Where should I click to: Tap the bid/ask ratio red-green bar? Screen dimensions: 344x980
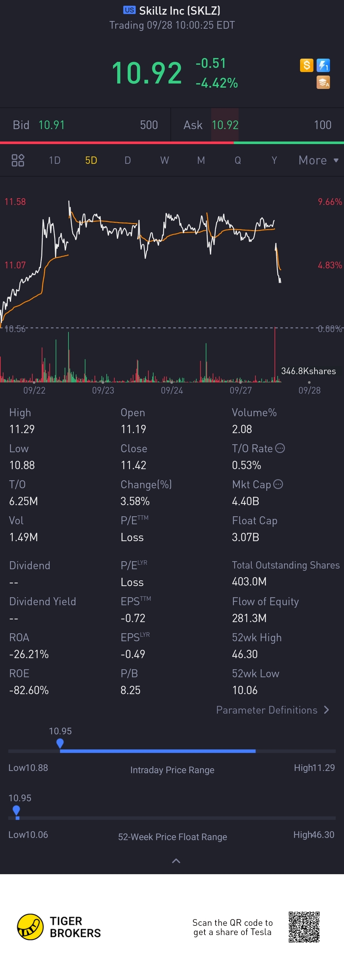pos(172,143)
